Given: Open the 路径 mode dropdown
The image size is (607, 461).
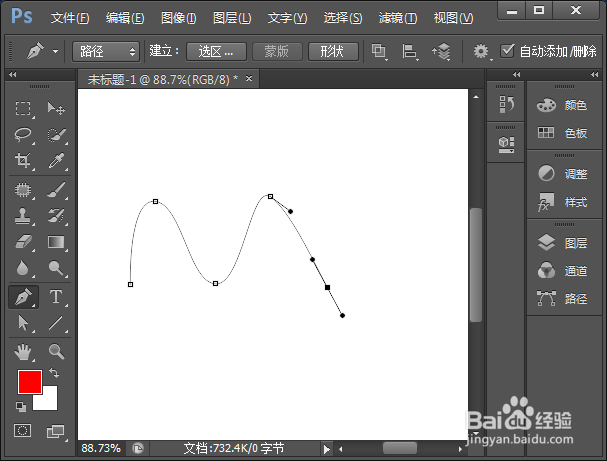Looking at the screenshot, I should [106, 51].
